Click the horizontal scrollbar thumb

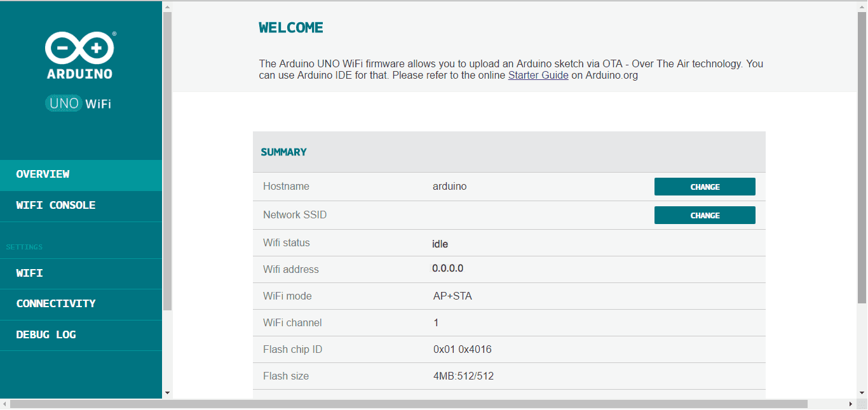coord(407,404)
